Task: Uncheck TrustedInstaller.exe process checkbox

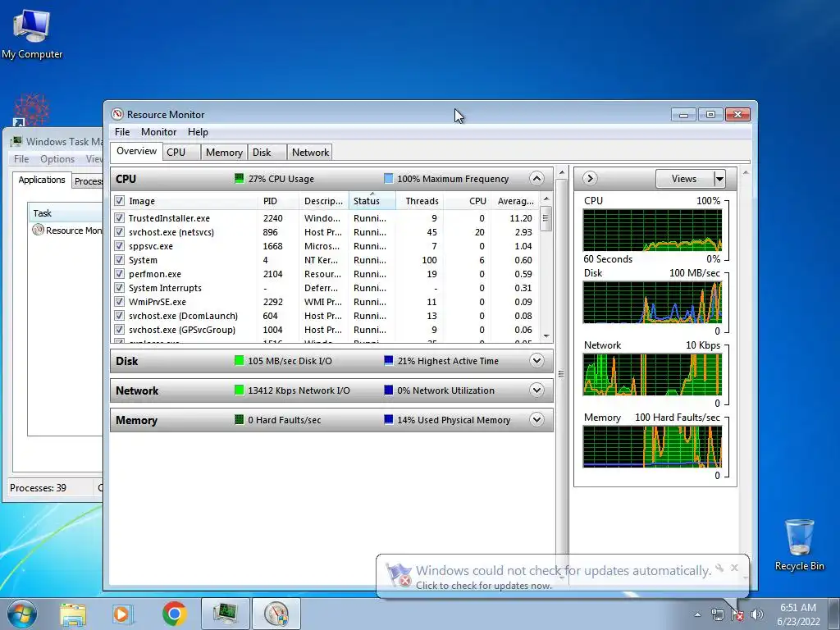Action: pos(120,218)
